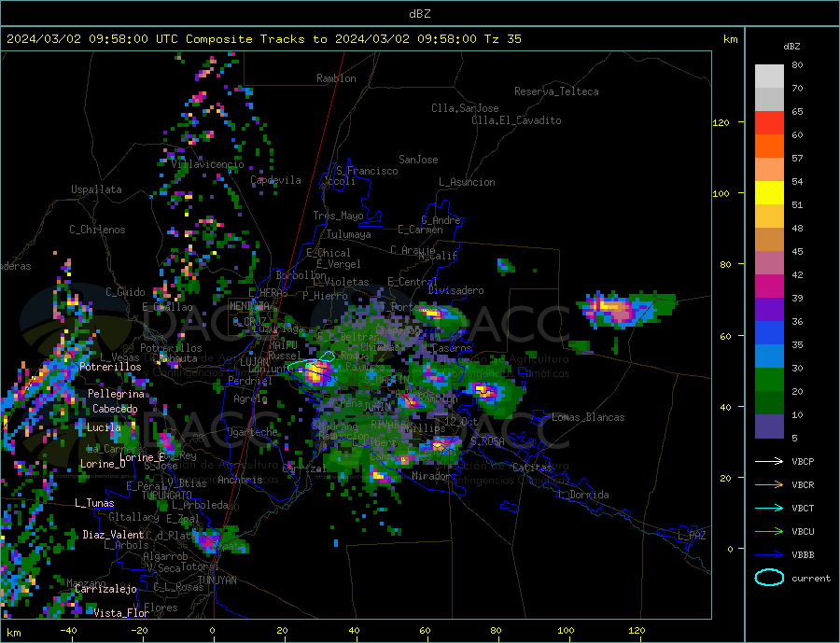Screen dimensions: 840x643
Task: Click the 'Anchoris' place label
Action: point(240,480)
